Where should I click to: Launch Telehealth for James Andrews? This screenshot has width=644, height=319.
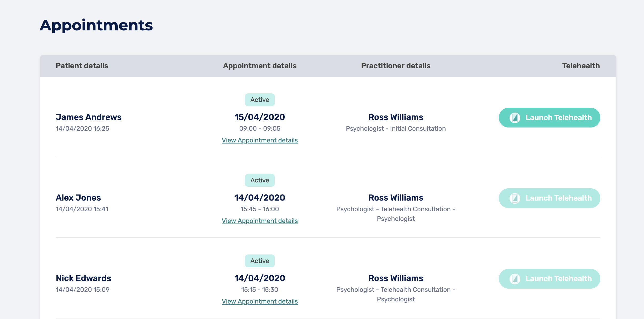pos(549,118)
